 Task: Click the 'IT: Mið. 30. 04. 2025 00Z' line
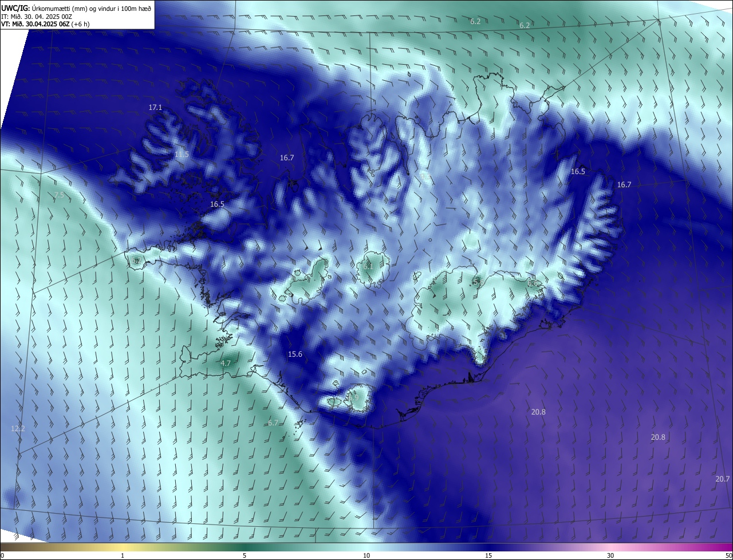(37, 16)
